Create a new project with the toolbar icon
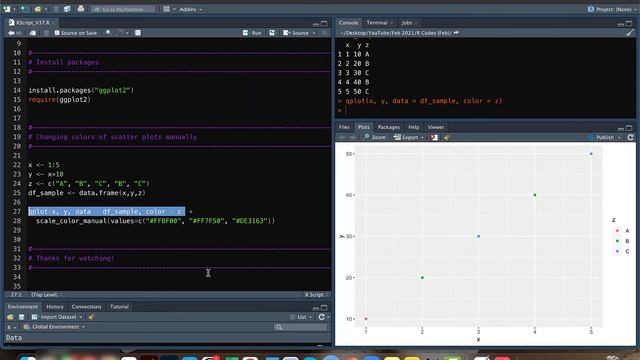Viewport: 640px width, 360px height. pyautogui.click(x=24, y=9)
